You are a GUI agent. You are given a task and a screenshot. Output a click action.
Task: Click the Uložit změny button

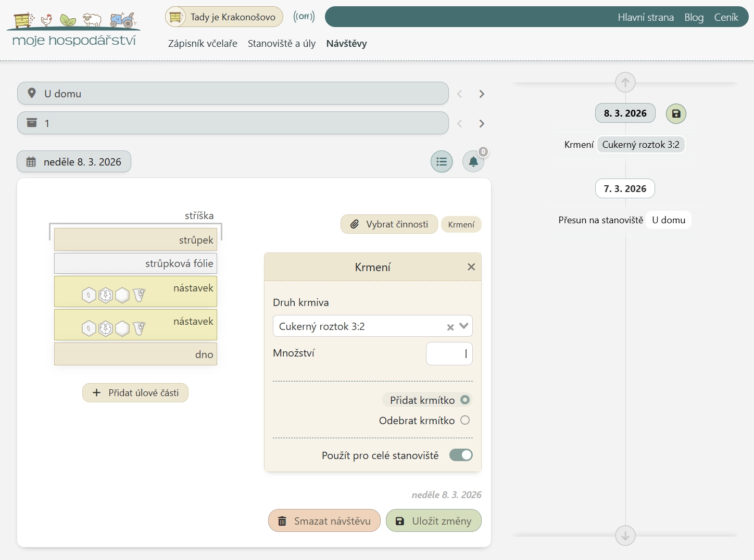(x=433, y=521)
